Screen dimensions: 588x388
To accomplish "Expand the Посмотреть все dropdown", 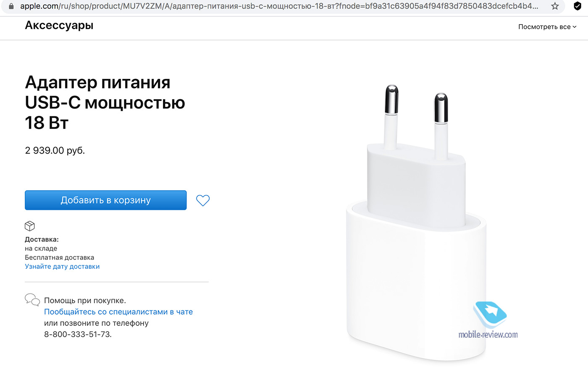I will 547,27.
